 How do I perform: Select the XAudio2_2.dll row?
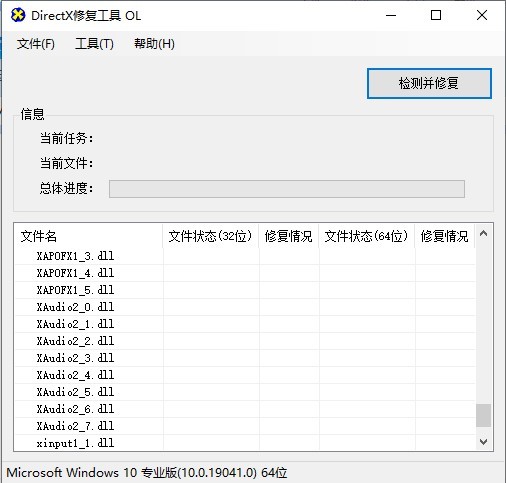coord(245,341)
